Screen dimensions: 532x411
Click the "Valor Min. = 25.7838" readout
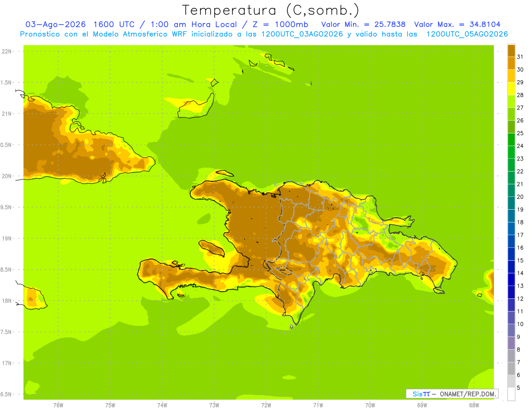coord(363,24)
